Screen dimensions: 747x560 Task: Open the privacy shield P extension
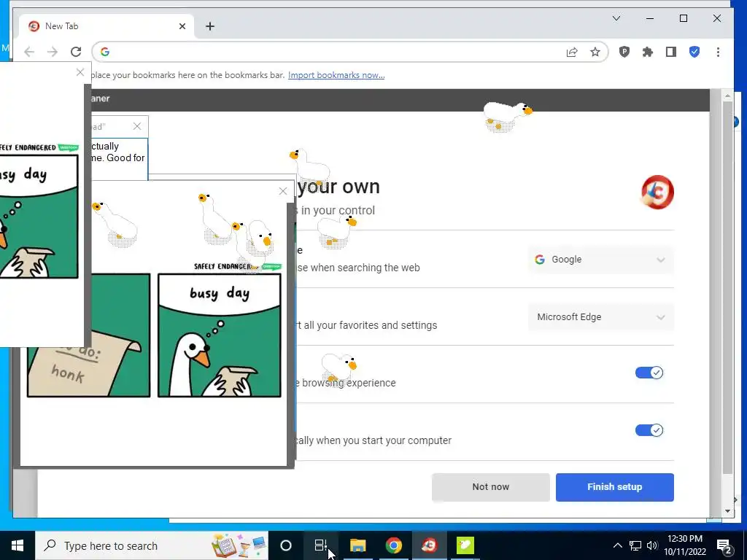pyautogui.click(x=624, y=52)
